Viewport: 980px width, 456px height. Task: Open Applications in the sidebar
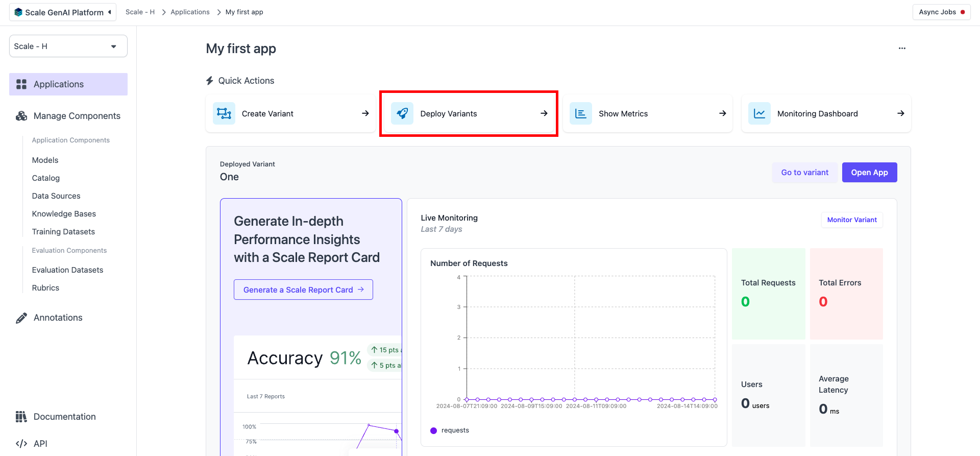click(x=68, y=84)
